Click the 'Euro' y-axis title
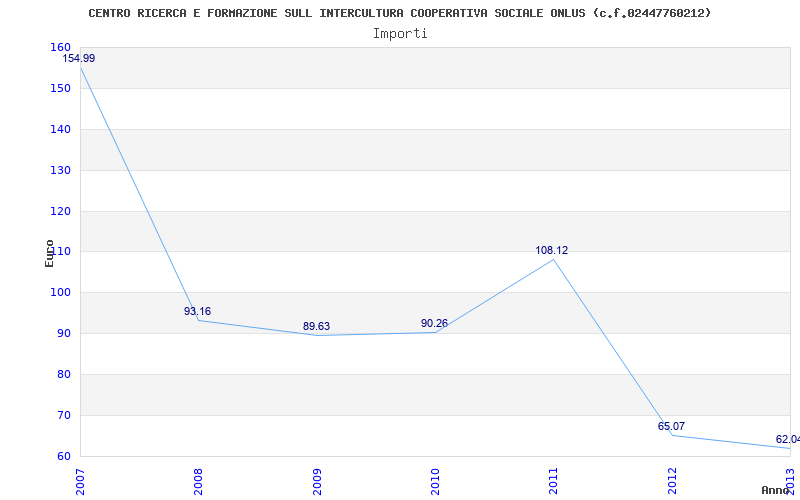 49,254
